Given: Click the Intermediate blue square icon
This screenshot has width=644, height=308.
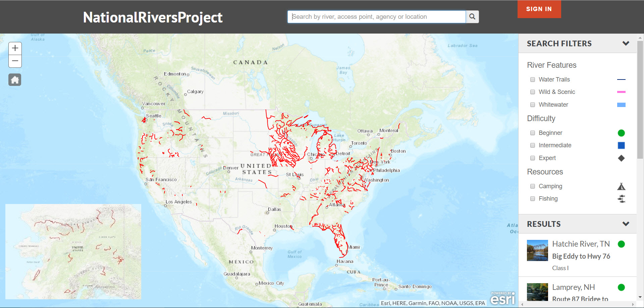Looking at the screenshot, I should point(621,145).
